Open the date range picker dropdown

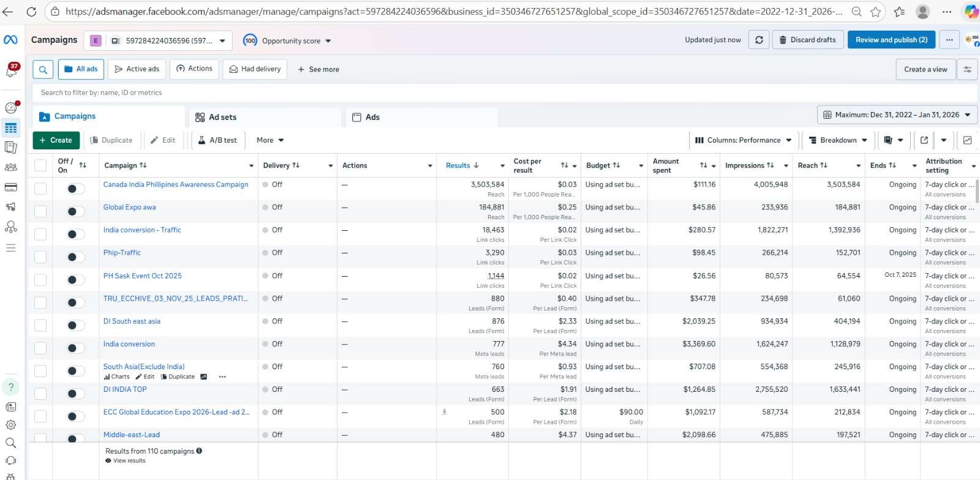(897, 115)
